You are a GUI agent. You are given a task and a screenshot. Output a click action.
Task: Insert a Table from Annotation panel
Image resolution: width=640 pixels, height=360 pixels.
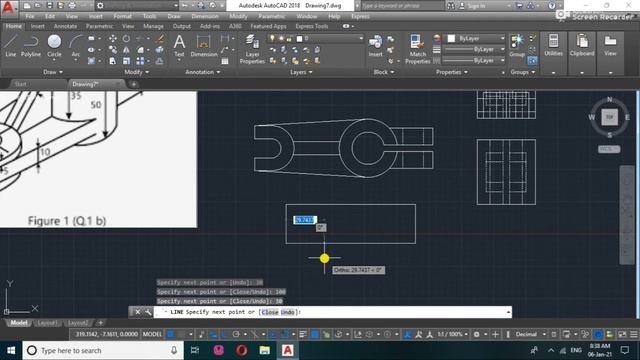coord(225,61)
